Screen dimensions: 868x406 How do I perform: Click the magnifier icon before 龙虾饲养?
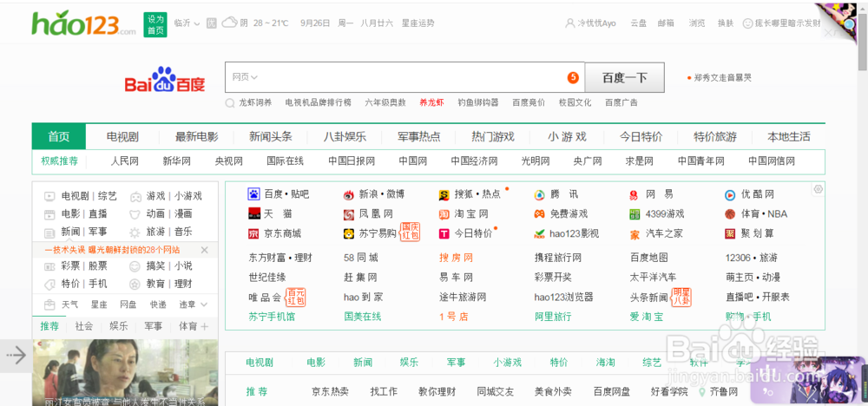(230, 103)
